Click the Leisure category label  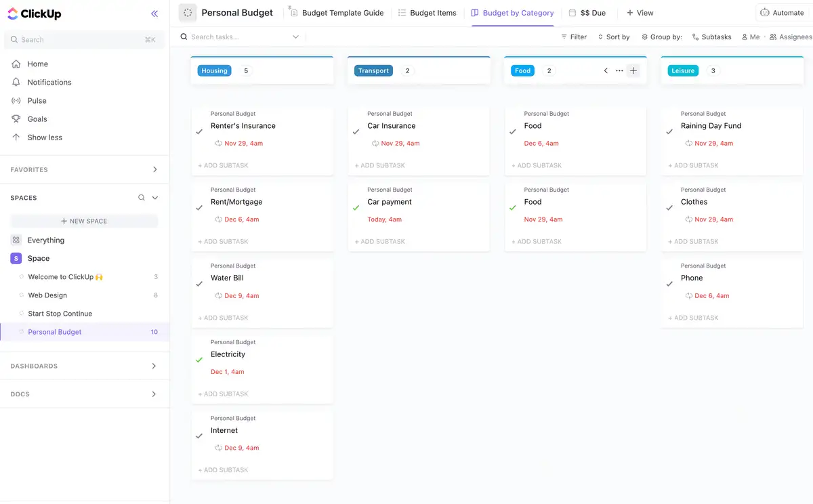(x=683, y=70)
